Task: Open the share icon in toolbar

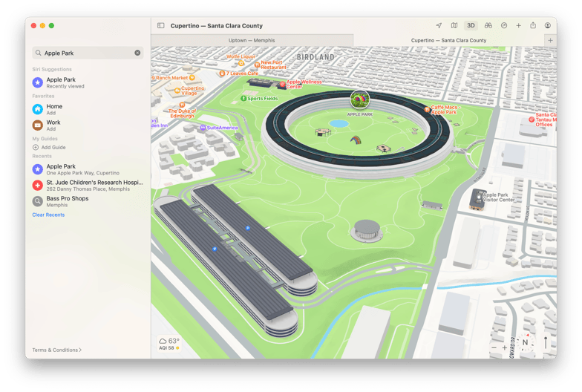Action: coord(533,25)
